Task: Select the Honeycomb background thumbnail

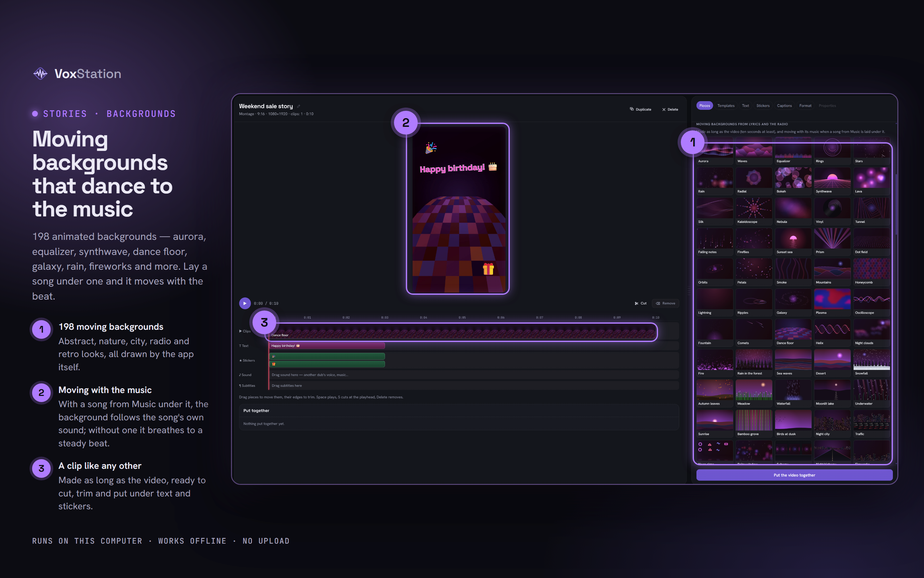Action: pos(871,272)
